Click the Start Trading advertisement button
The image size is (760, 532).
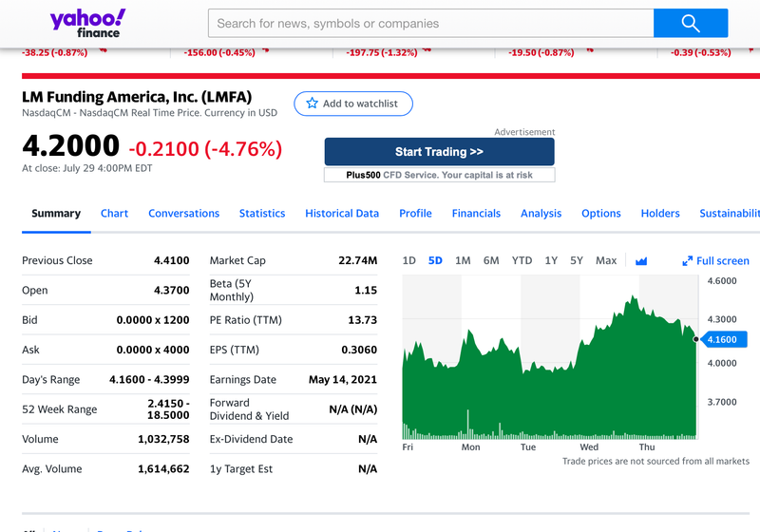click(x=439, y=152)
